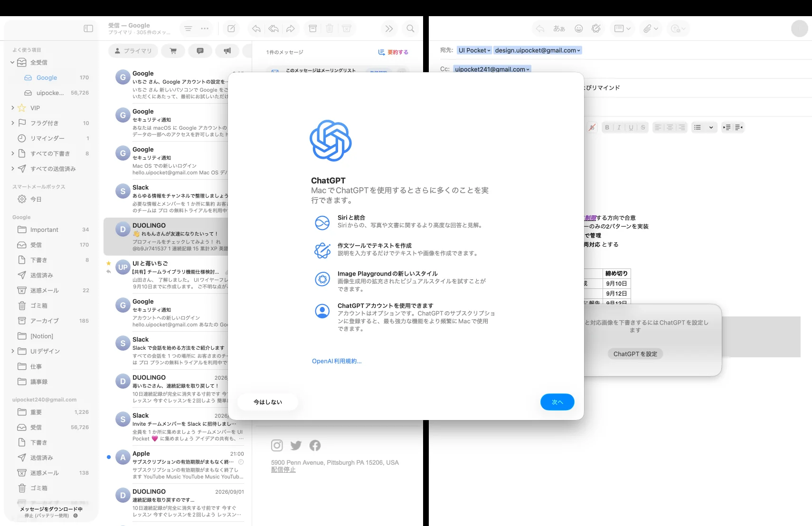Open the 配信停止 unsubscribe link

coord(283,470)
